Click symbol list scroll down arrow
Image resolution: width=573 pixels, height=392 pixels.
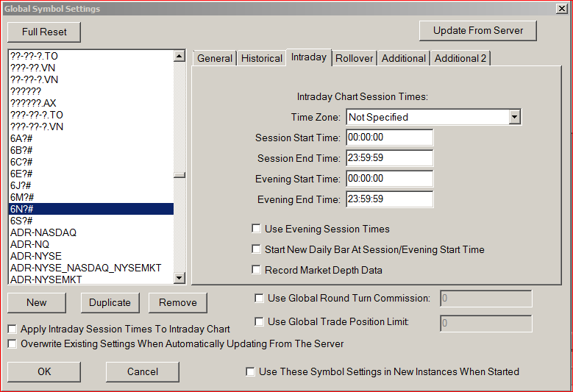(179, 278)
